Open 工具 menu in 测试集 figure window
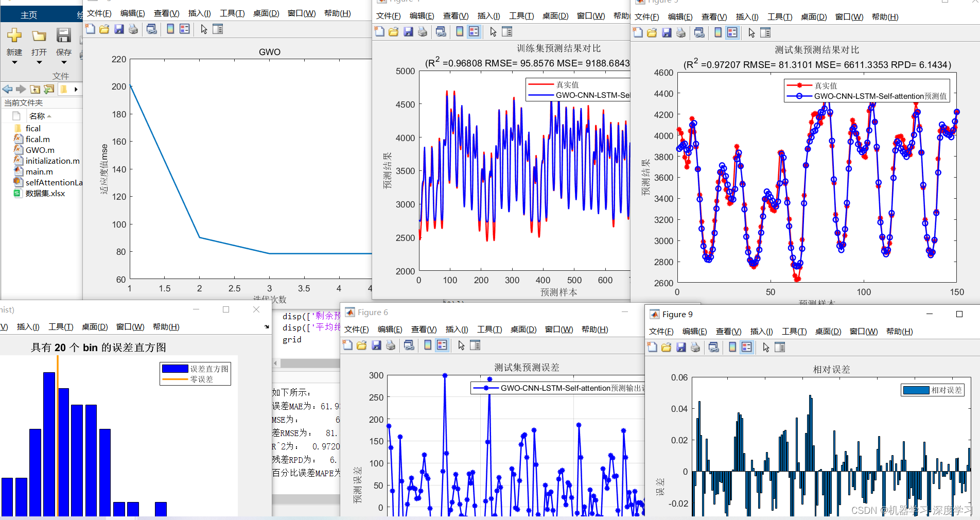Screen dimensions: 980x520 point(780,17)
